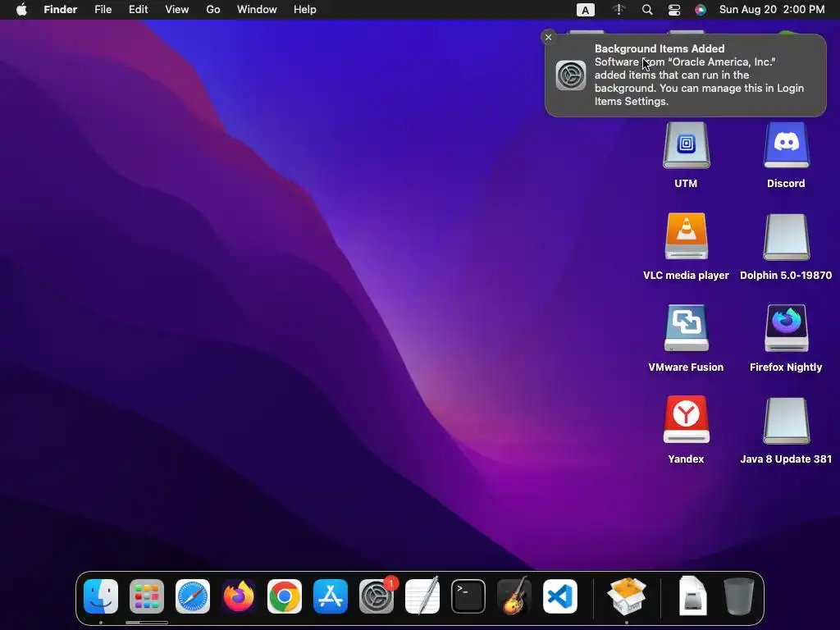This screenshot has height=630, width=840.
Task: Launch TextEdit from the Dock
Action: (422, 596)
